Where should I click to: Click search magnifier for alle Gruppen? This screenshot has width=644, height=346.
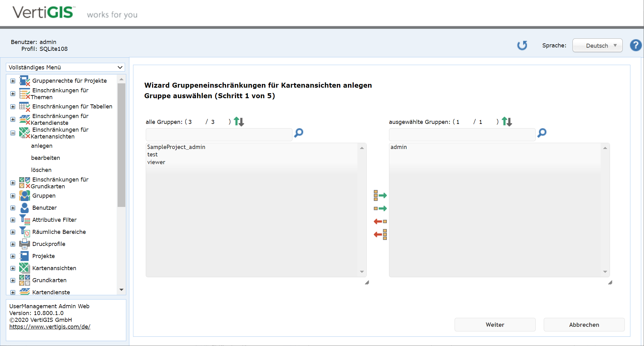[x=299, y=133]
